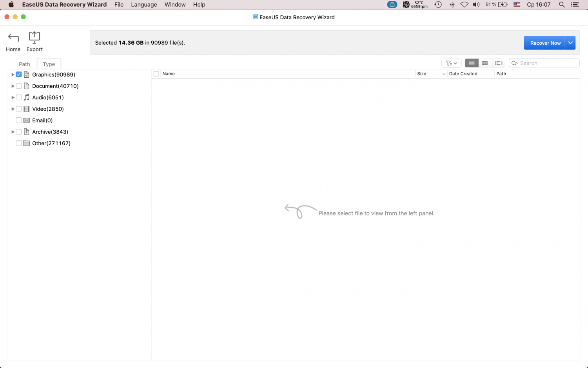Check the Other checkbox
This screenshot has width=588, height=368.
tap(19, 143)
